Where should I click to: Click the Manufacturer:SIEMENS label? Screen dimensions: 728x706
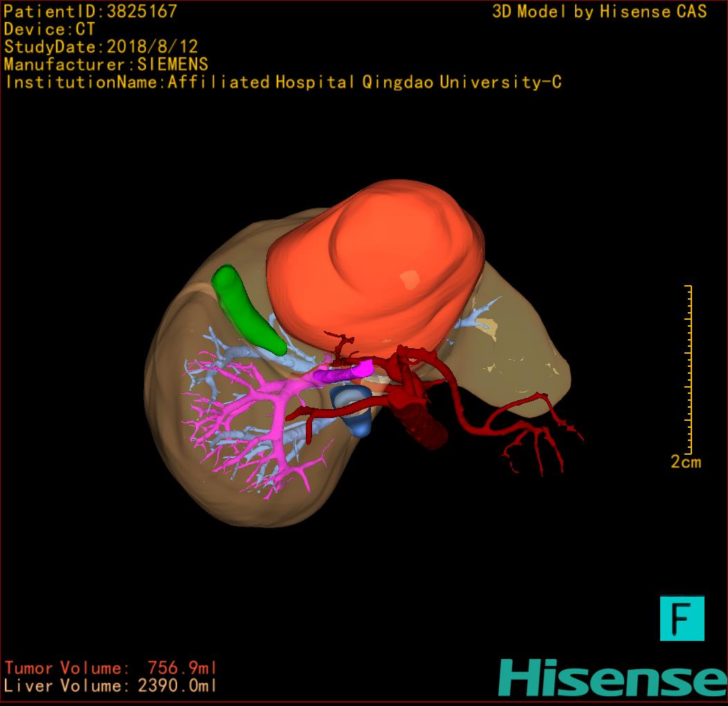[106, 64]
